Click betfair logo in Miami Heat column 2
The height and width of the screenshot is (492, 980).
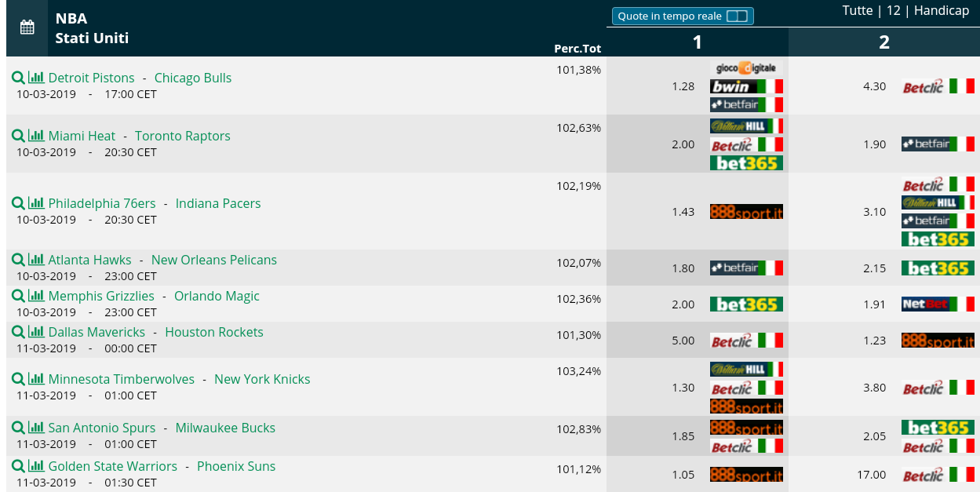pos(938,144)
